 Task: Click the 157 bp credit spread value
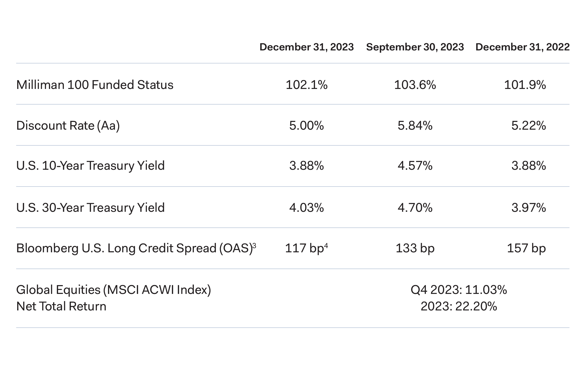pos(526,248)
